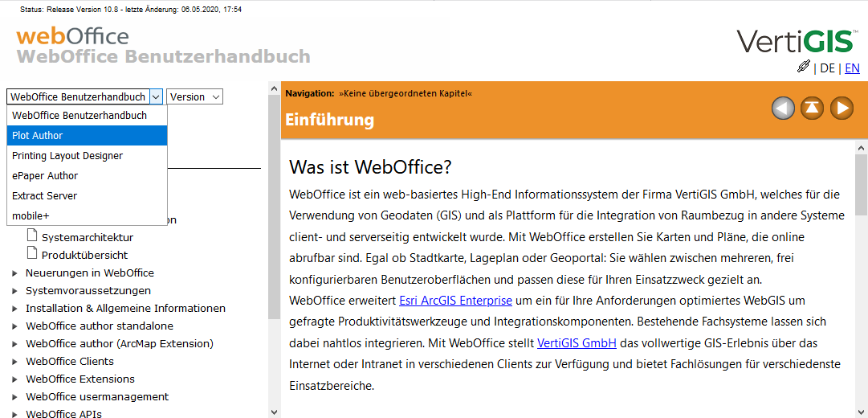This screenshot has height=418, width=868.
Task: Switch language to EN
Action: (852, 68)
